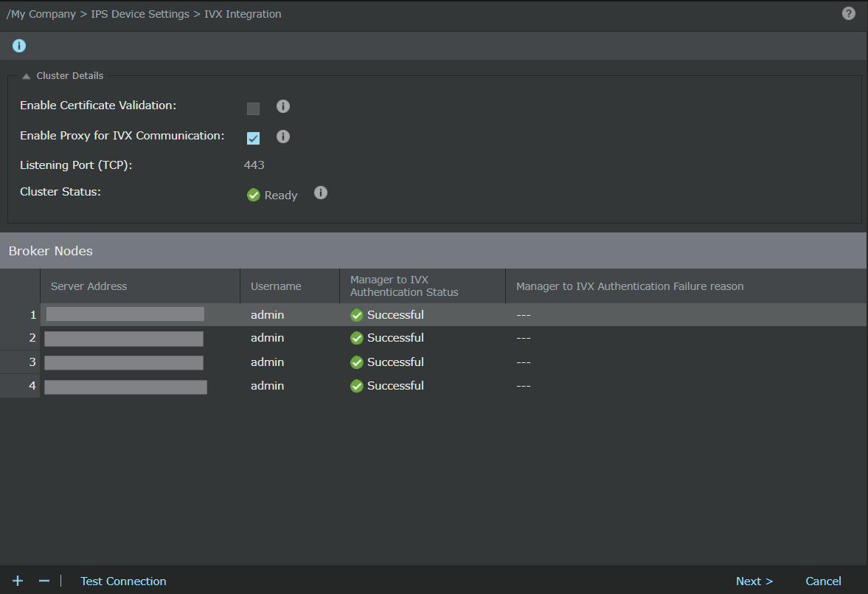The width and height of the screenshot is (868, 594).
Task: Add a broker node with plus icon
Action: coord(18,581)
